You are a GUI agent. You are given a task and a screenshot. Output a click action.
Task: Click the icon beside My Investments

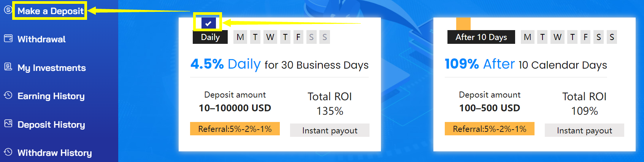[x=8, y=67]
